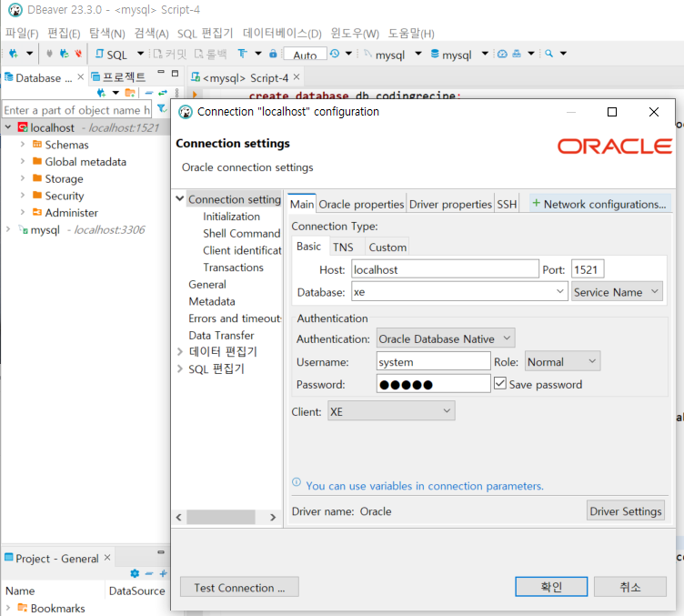
Task: Click the transaction log clock icon
Action: click(x=335, y=54)
